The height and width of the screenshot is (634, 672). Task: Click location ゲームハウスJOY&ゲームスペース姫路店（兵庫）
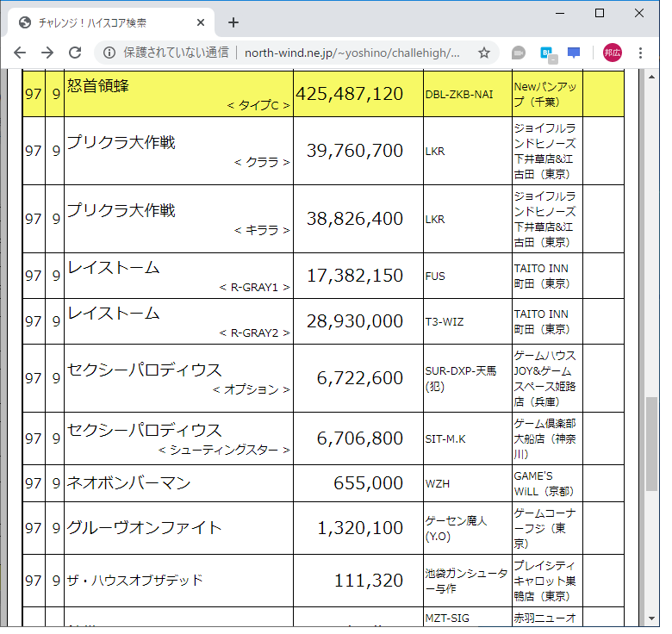(544, 379)
